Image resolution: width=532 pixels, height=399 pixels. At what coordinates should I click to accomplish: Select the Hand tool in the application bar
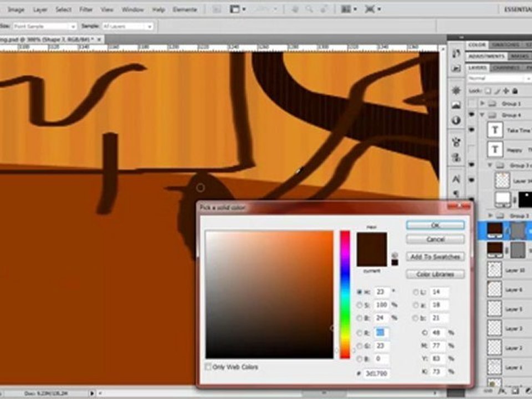tap(295, 9)
